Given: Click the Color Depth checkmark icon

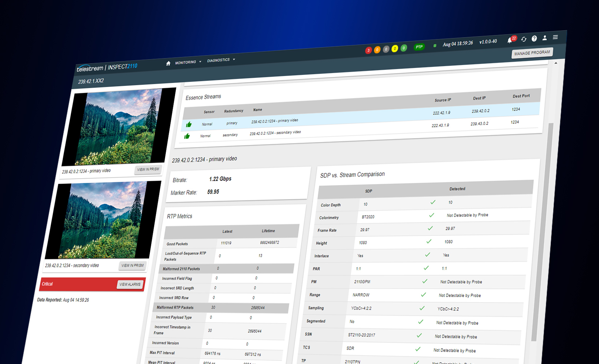Looking at the screenshot, I should pos(433,202).
